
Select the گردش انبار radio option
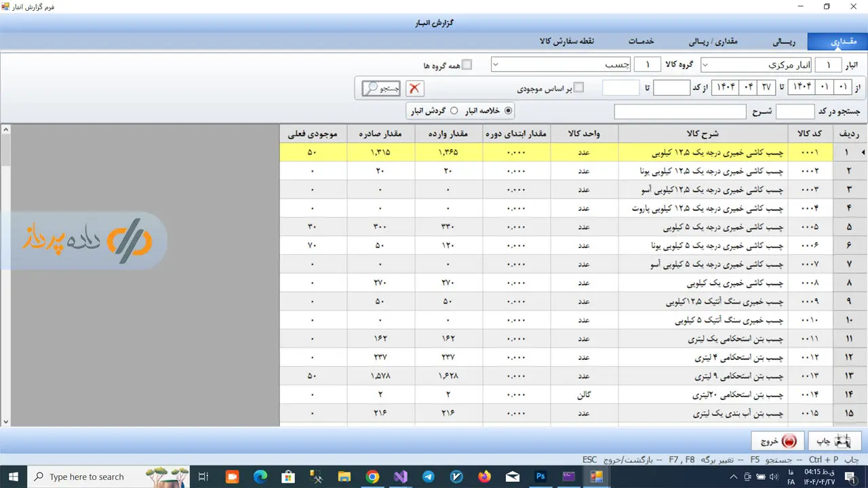coord(454,110)
